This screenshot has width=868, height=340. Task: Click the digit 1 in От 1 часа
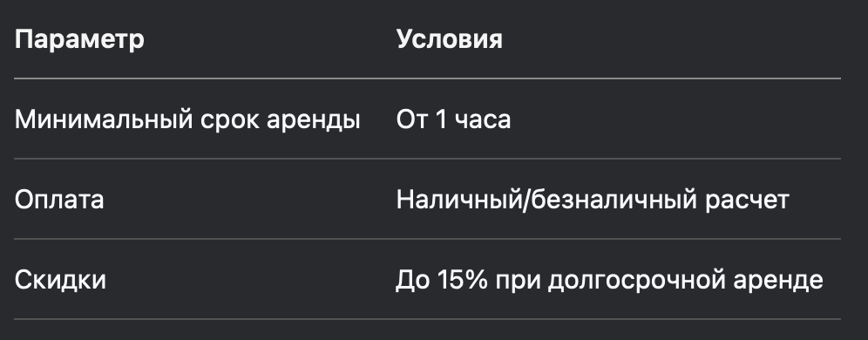[440, 119]
